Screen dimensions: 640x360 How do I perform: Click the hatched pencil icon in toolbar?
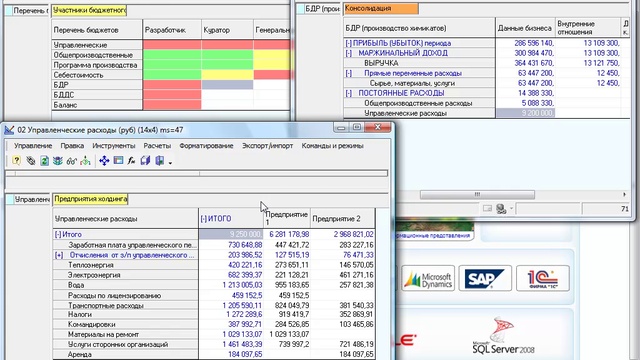click(31, 161)
